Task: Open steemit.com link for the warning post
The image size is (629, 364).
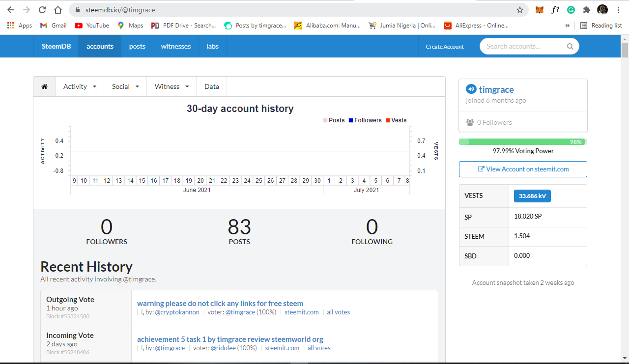Action: pos(302,312)
